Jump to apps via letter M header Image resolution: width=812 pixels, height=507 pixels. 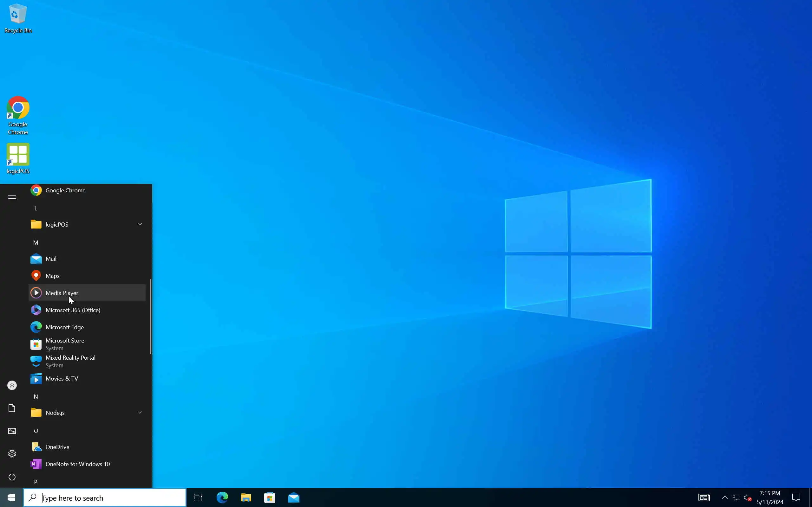(x=36, y=242)
